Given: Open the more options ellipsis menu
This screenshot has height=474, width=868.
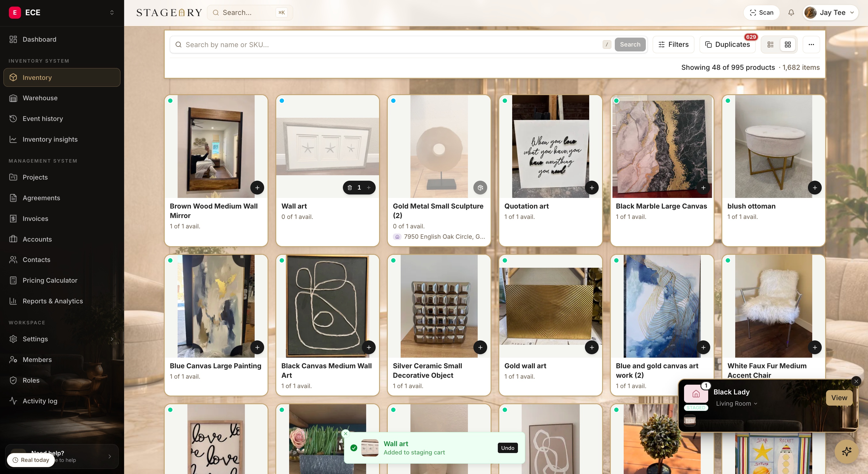Looking at the screenshot, I should point(811,45).
